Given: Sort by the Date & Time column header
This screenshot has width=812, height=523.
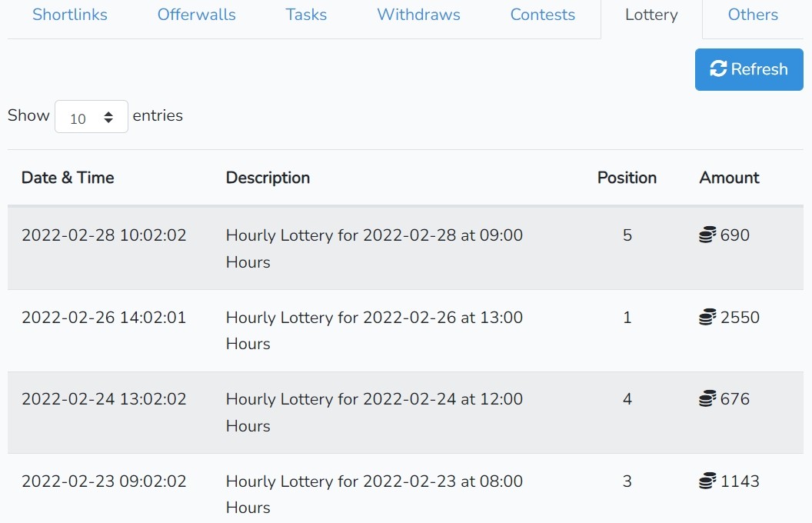Looking at the screenshot, I should click(68, 178).
